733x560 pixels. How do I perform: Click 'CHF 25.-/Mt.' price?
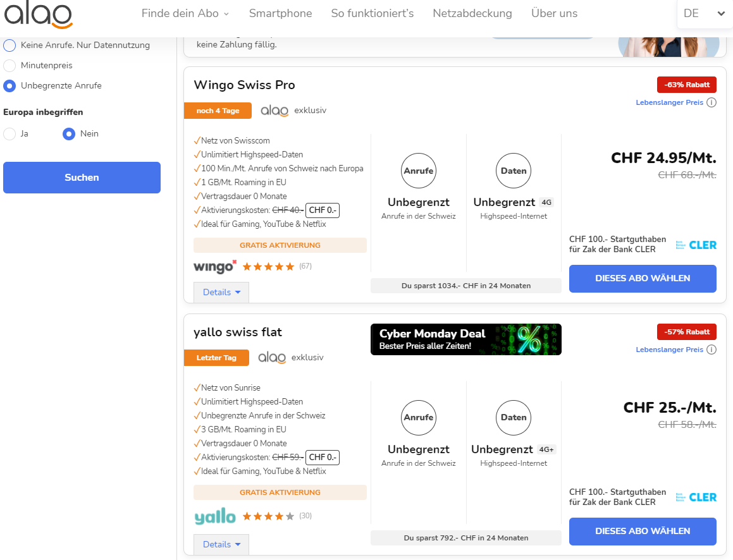click(x=669, y=407)
